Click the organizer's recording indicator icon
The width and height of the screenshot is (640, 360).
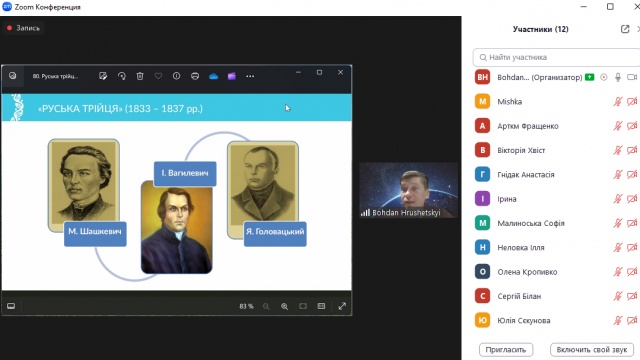(x=604, y=77)
